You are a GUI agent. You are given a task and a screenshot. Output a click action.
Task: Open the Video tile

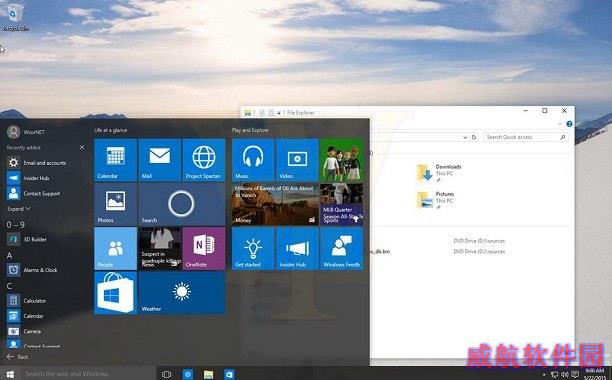[297, 160]
